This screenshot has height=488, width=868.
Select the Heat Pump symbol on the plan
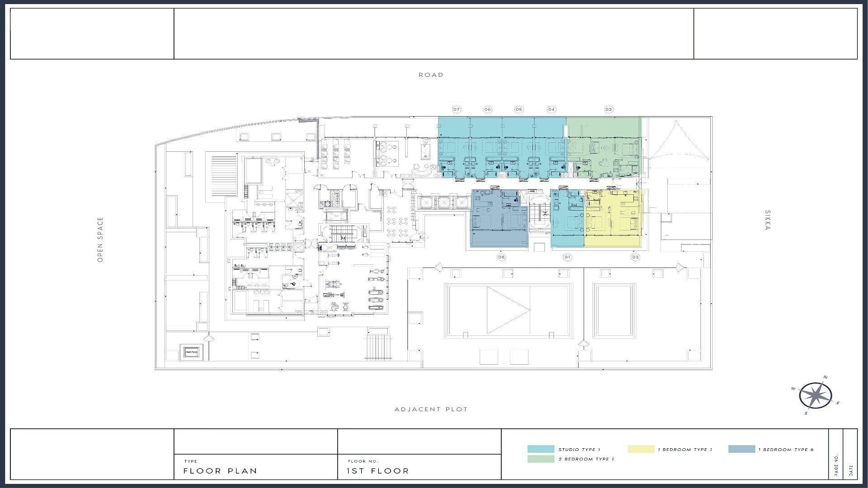click(x=191, y=352)
